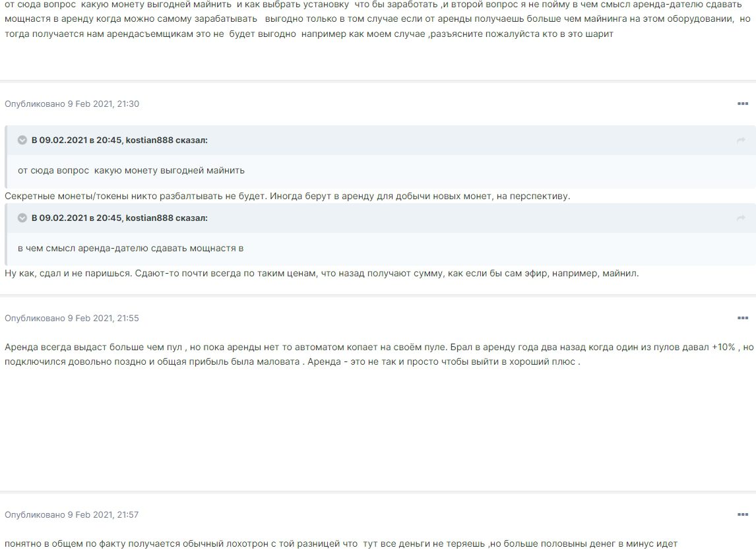
Task: Open options menu for the 21:57 post
Action: click(x=743, y=514)
